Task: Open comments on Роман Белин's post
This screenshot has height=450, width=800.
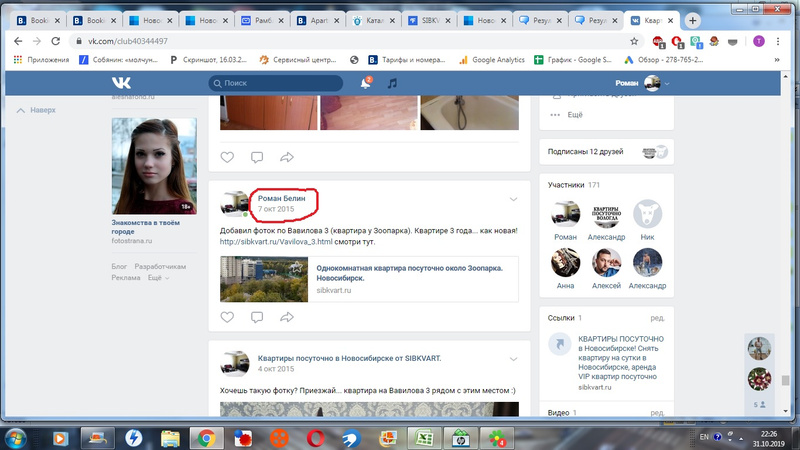Action: (257, 317)
